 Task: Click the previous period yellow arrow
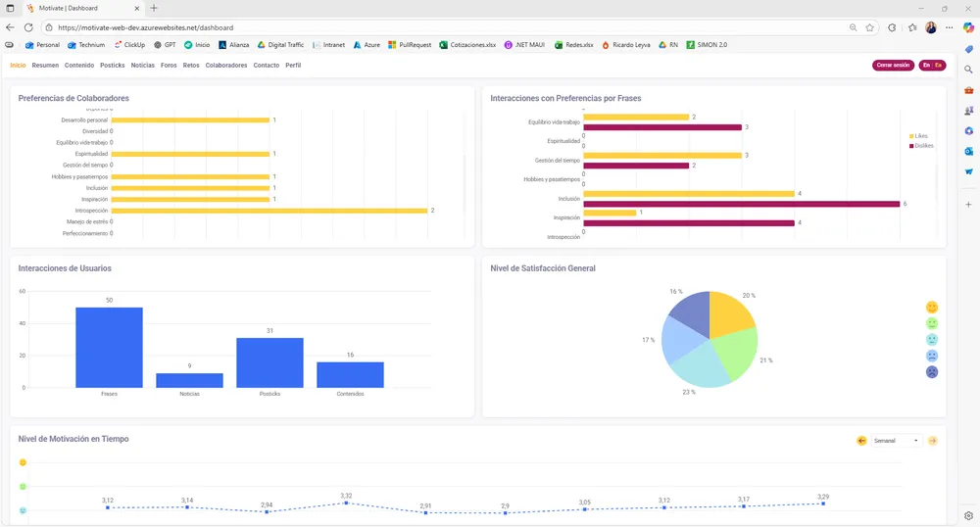coord(861,441)
